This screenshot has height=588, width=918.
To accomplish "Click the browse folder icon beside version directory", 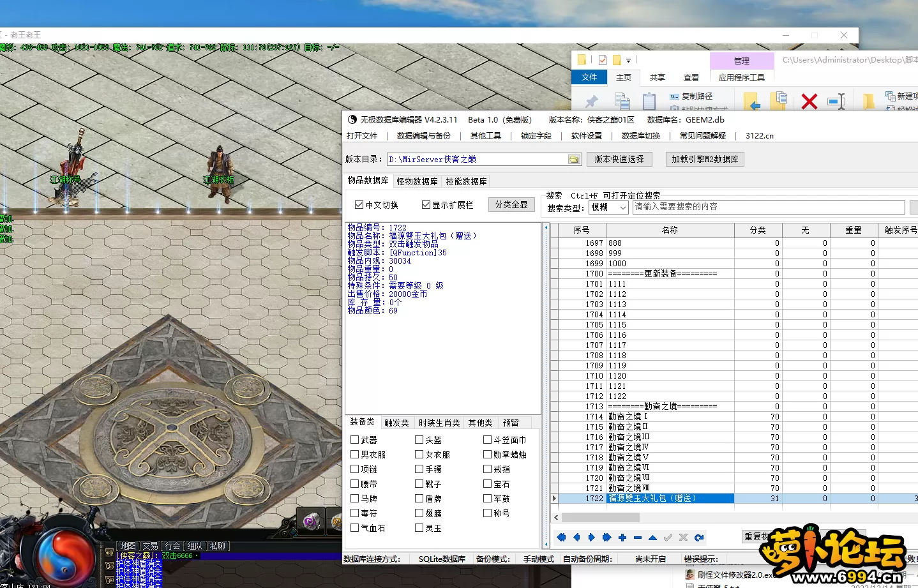I will pos(575,160).
